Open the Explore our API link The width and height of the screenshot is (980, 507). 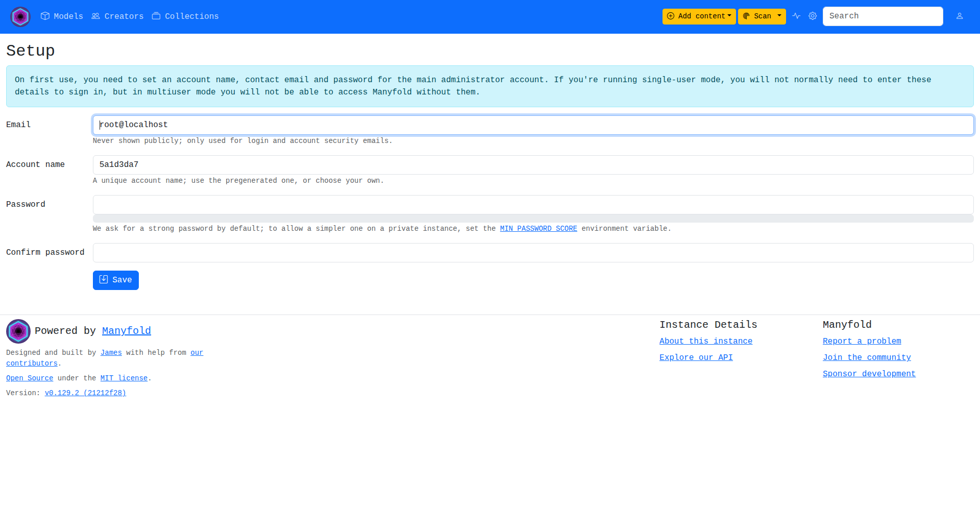pyautogui.click(x=696, y=357)
